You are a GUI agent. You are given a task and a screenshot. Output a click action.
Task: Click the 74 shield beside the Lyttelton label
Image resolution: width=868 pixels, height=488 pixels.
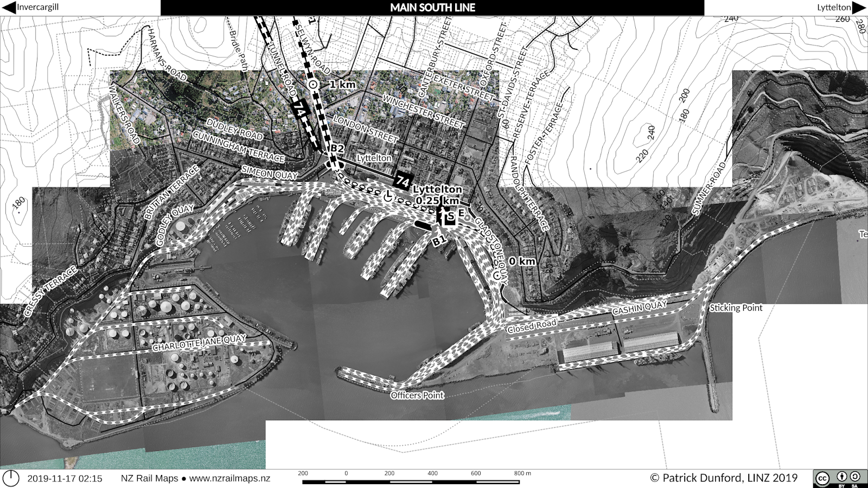pos(403,181)
